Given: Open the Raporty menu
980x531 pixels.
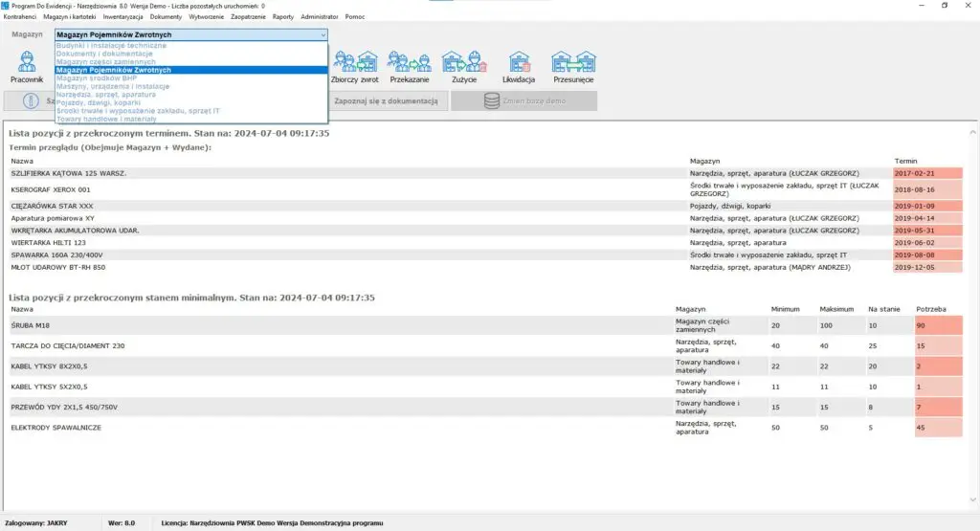Looking at the screenshot, I should coord(282,17).
